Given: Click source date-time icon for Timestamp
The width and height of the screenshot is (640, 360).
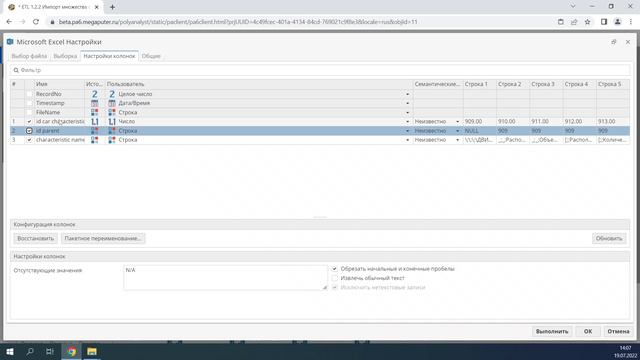Looking at the screenshot, I should pyautogui.click(x=95, y=103).
